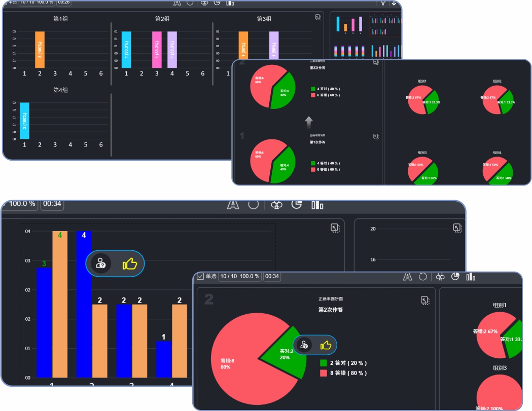Click the text 'A' icon above the blue-orange bar chart

pyautogui.click(x=233, y=204)
